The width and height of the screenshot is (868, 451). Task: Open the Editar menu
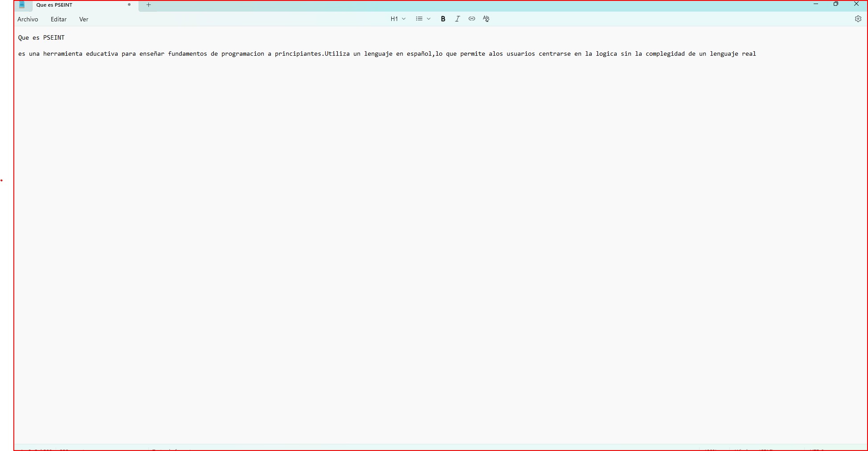[58, 19]
